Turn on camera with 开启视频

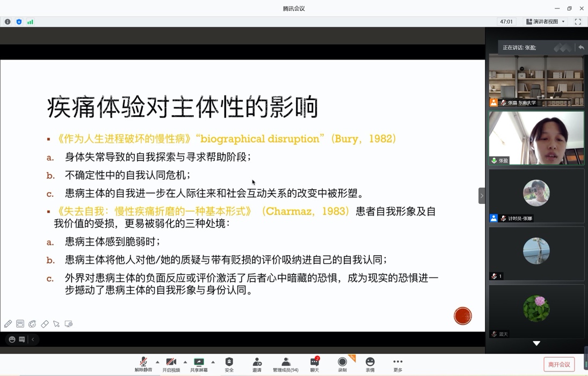click(171, 364)
